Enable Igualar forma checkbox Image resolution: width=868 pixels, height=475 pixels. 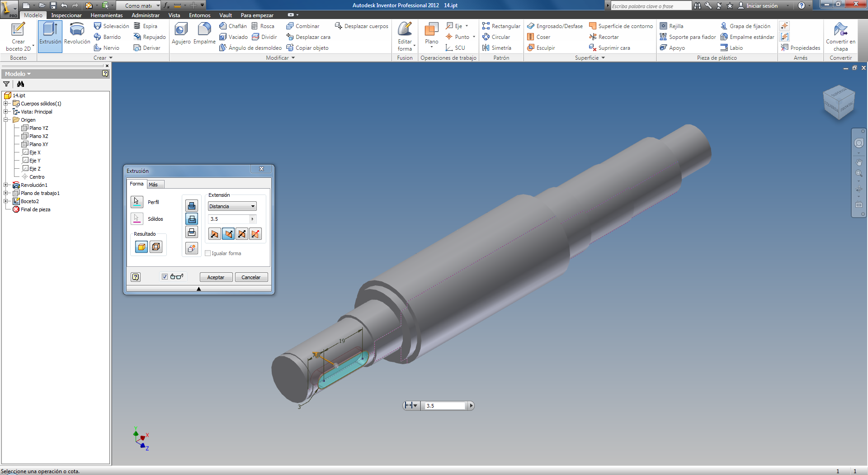208,253
